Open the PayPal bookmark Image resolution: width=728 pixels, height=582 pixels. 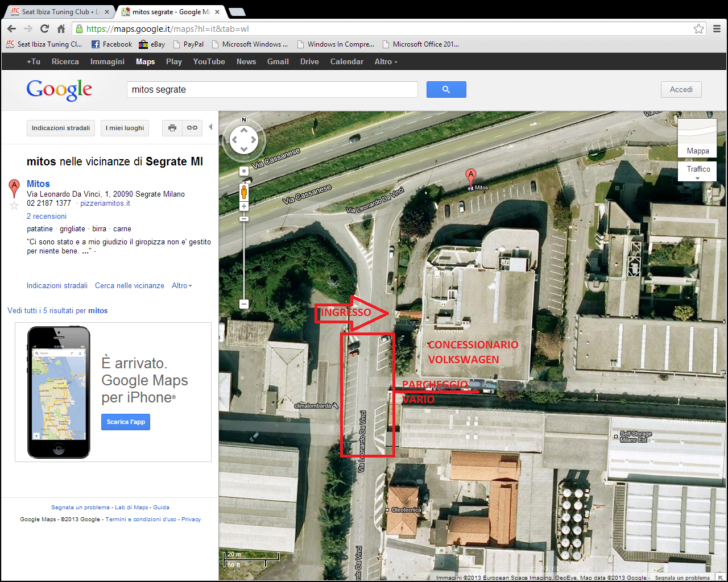[188, 44]
